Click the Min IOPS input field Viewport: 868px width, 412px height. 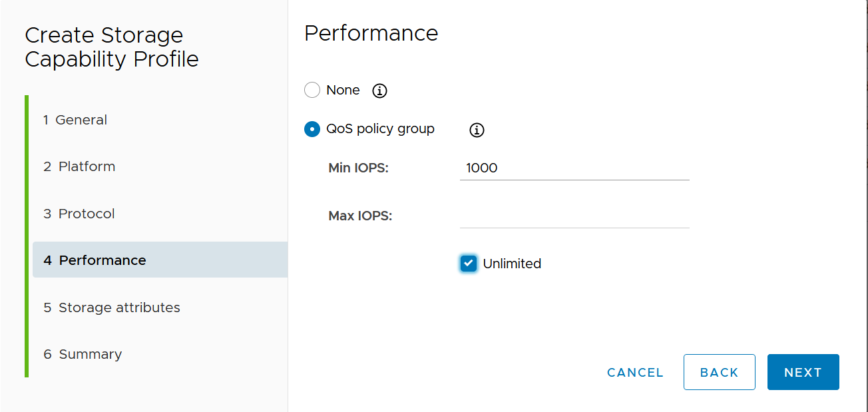coord(574,168)
